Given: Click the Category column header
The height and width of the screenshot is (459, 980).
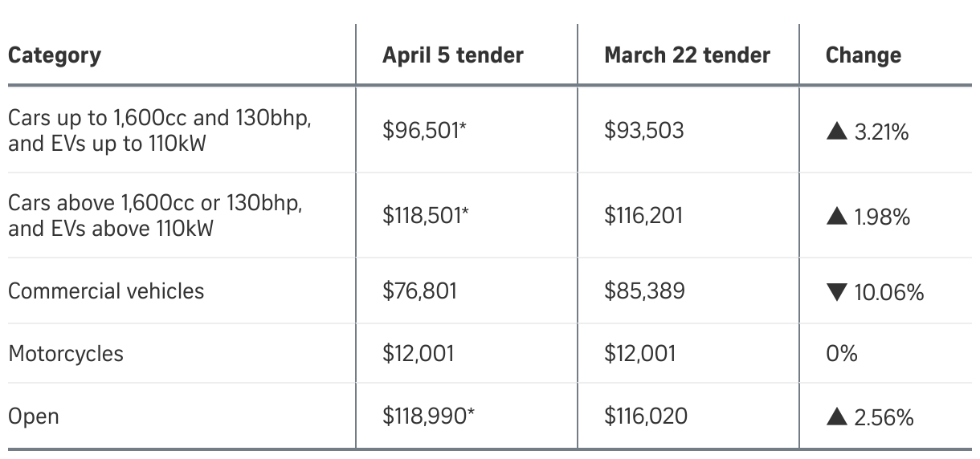Looking at the screenshot, I should 55,55.
